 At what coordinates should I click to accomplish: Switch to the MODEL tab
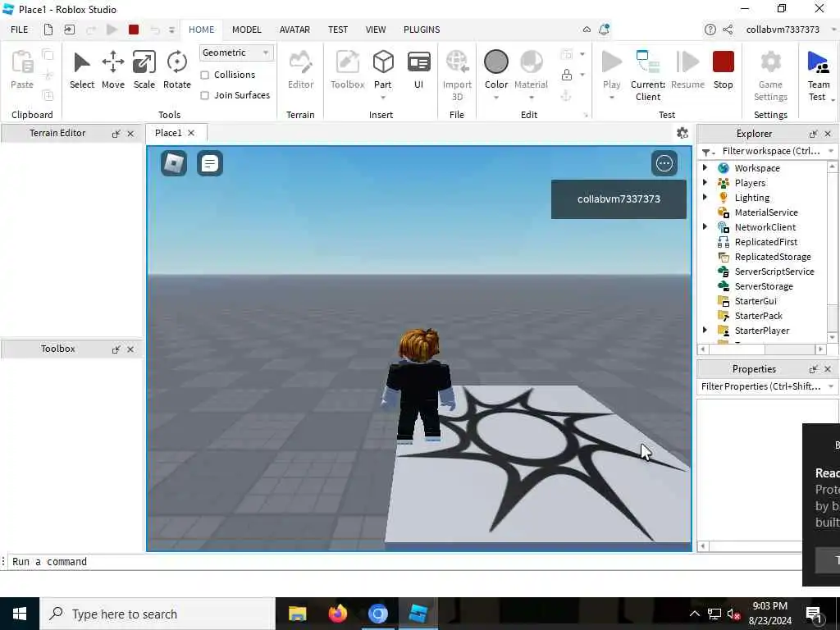246,30
